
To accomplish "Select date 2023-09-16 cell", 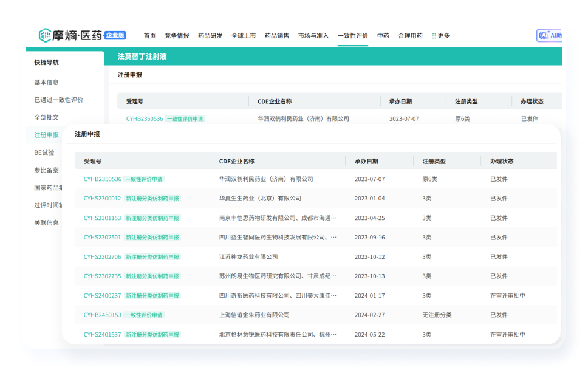I will point(370,238).
